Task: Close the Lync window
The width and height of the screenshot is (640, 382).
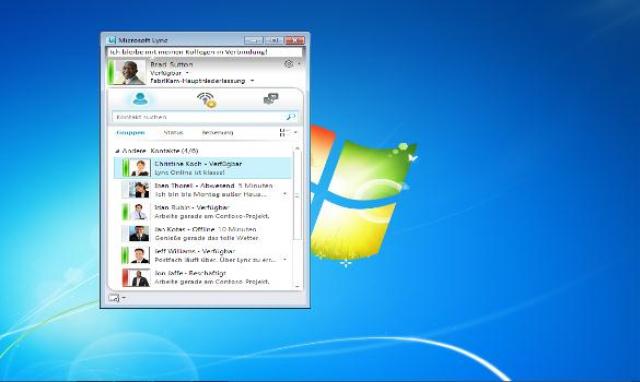Action: pos(294,40)
